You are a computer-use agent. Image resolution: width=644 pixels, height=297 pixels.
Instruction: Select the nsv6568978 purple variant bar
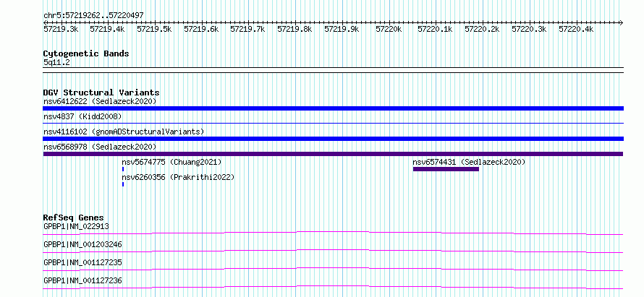click(333, 154)
